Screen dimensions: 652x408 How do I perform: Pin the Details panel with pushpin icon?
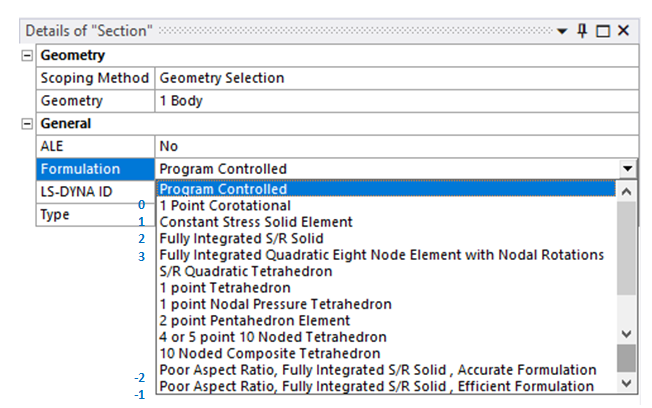(583, 31)
